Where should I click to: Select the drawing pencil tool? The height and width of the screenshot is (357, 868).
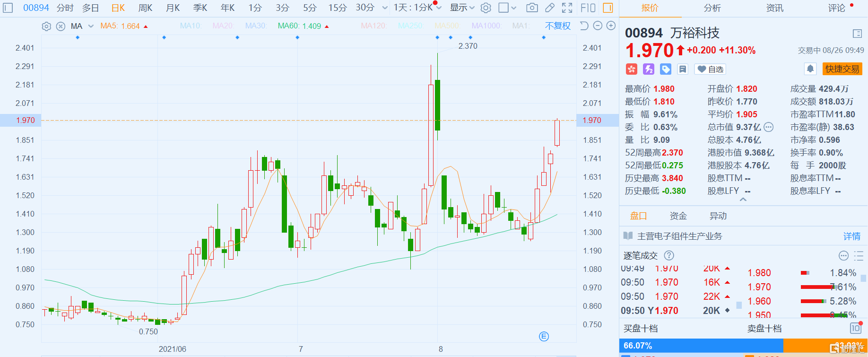coord(549,8)
